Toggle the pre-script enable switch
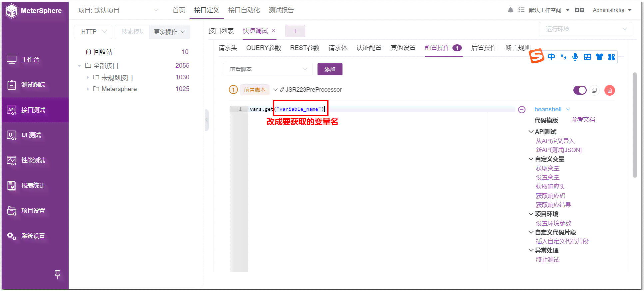This screenshot has width=644, height=292. (x=580, y=90)
